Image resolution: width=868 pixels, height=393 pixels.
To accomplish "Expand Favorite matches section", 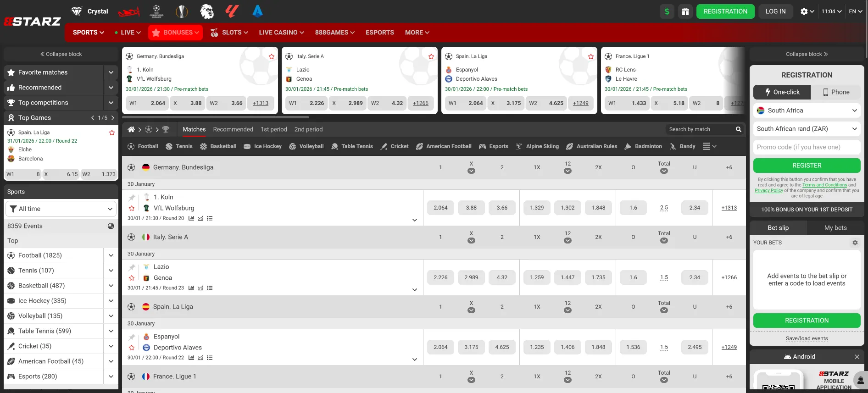I will (x=111, y=72).
